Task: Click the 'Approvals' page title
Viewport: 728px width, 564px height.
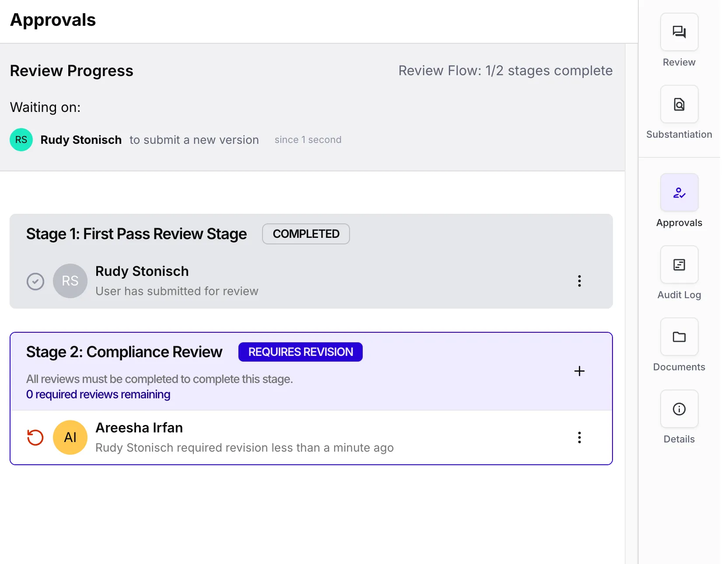Action: coord(53,20)
